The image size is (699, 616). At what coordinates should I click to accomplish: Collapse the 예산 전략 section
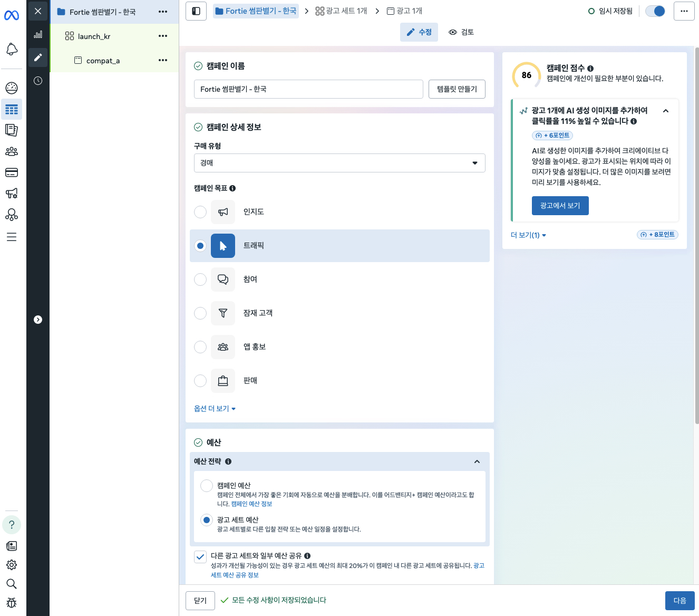coord(477,461)
